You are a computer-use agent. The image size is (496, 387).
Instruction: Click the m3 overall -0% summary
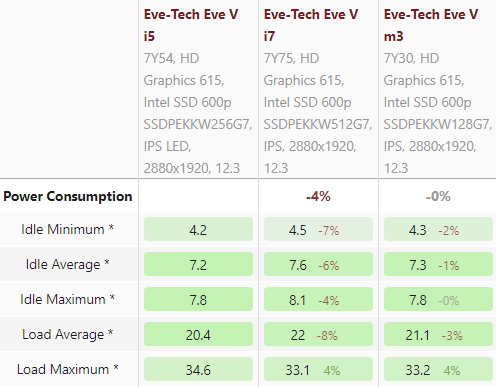(438, 196)
